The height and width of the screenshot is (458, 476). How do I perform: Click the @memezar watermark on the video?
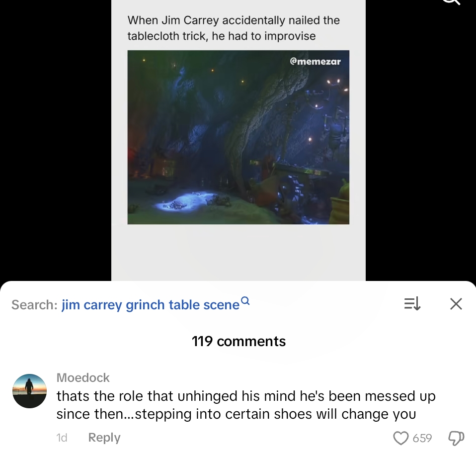coord(315,61)
